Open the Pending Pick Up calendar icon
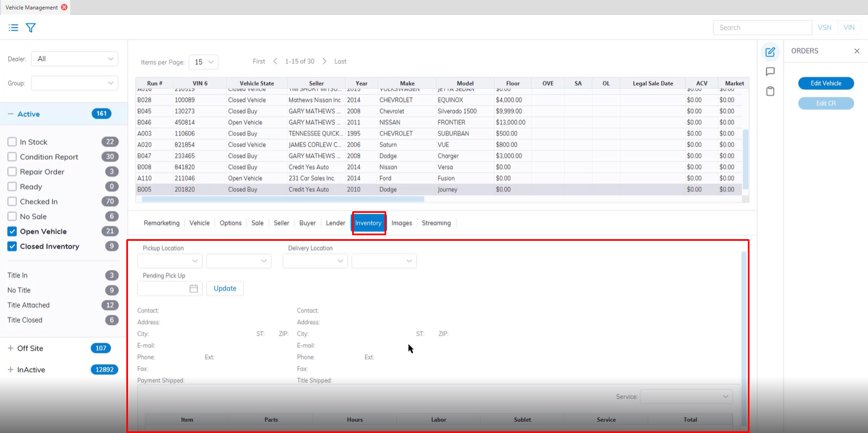This screenshot has height=433, width=868. [x=193, y=288]
